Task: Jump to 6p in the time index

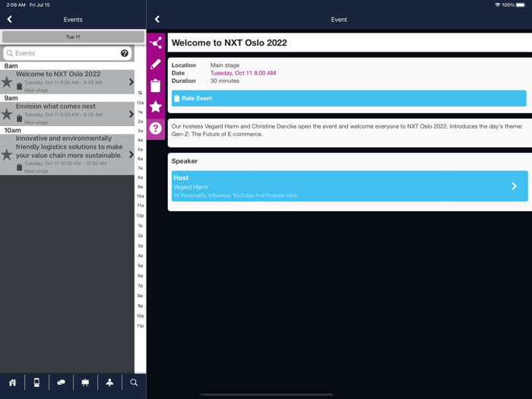Action: click(140, 275)
